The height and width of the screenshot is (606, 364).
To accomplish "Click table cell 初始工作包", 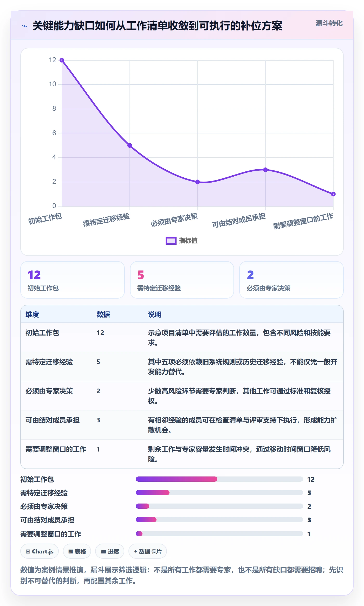I will click(x=42, y=333).
